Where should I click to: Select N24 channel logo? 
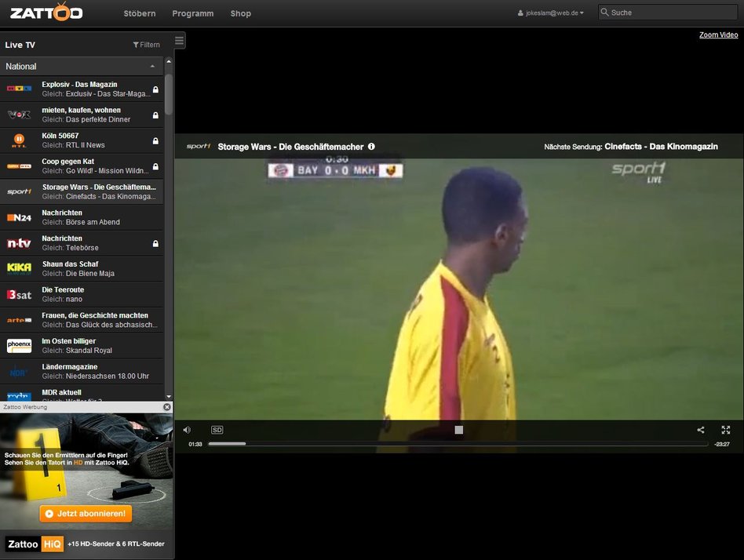coord(19,217)
